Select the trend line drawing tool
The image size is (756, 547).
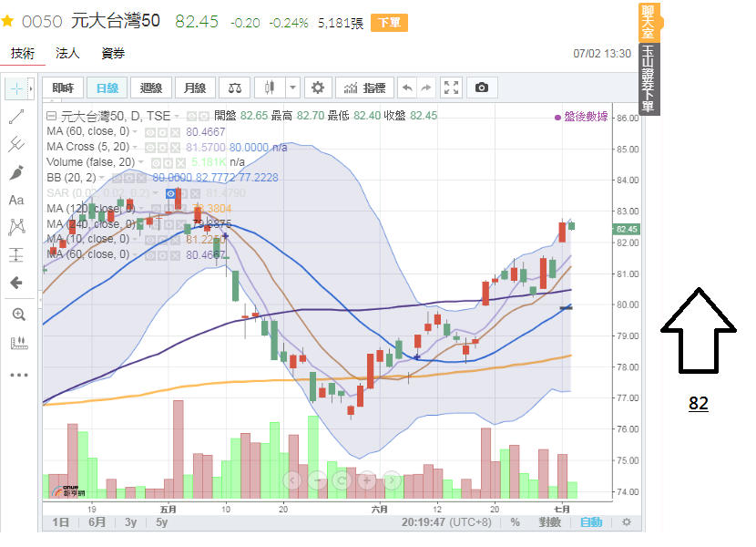(16, 117)
